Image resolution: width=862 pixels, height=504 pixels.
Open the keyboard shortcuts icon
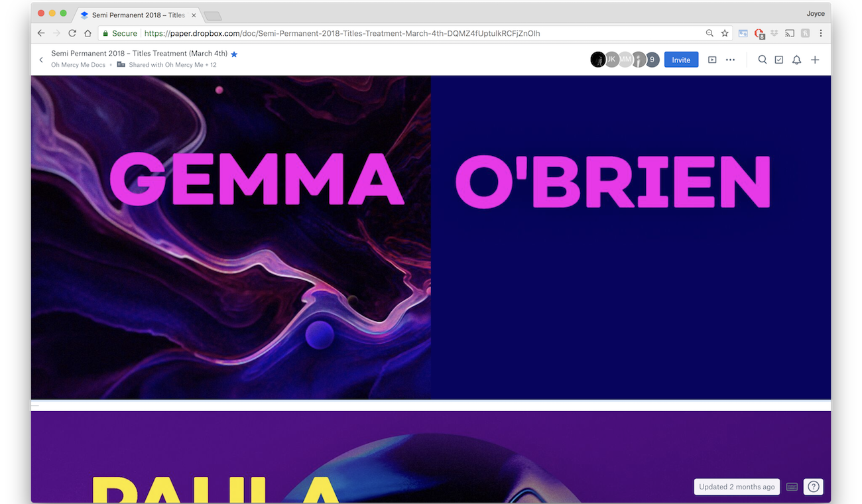click(792, 487)
